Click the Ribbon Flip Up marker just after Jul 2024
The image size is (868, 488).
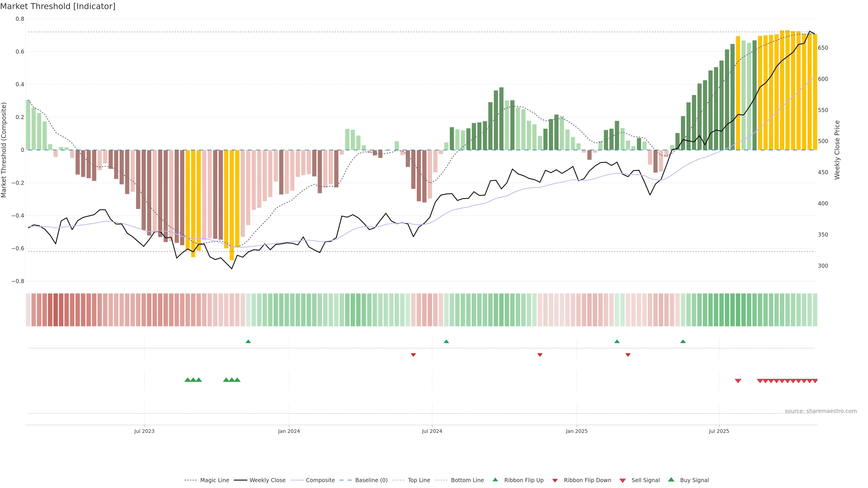click(446, 342)
